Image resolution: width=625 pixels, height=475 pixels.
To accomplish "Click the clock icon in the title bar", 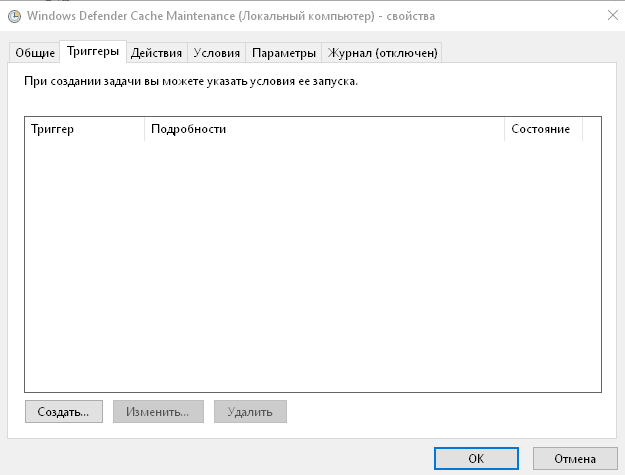I will (x=13, y=16).
